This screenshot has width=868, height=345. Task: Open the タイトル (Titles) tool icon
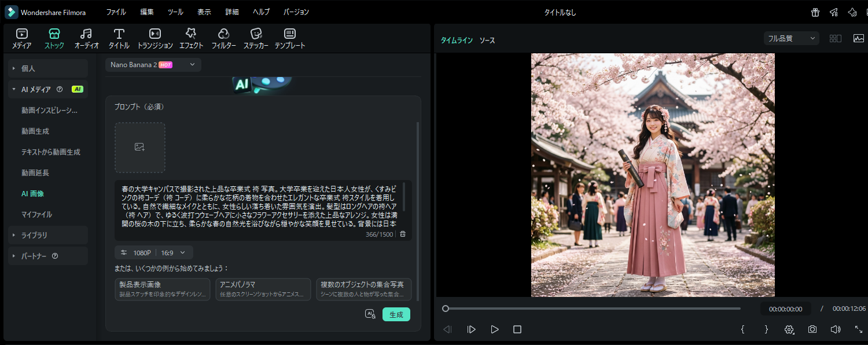point(119,38)
